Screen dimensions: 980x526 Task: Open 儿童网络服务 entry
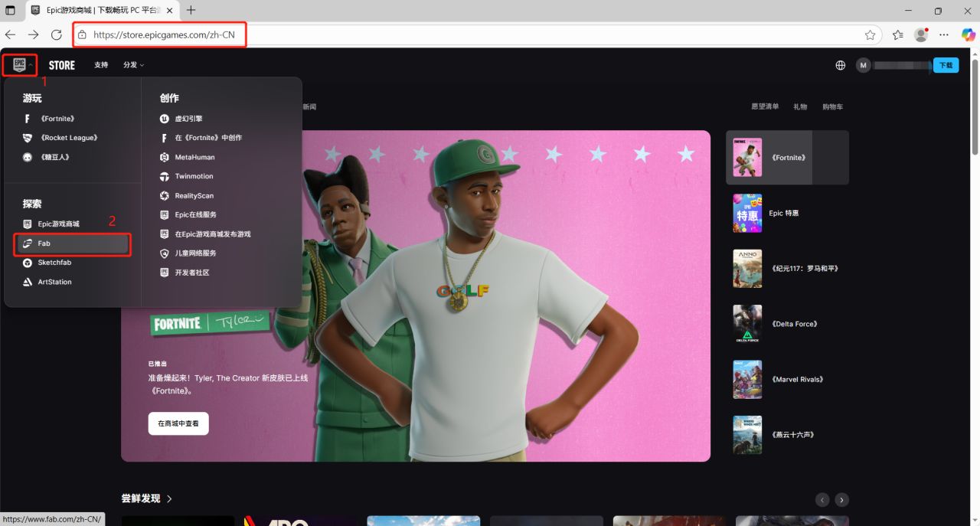[195, 253]
